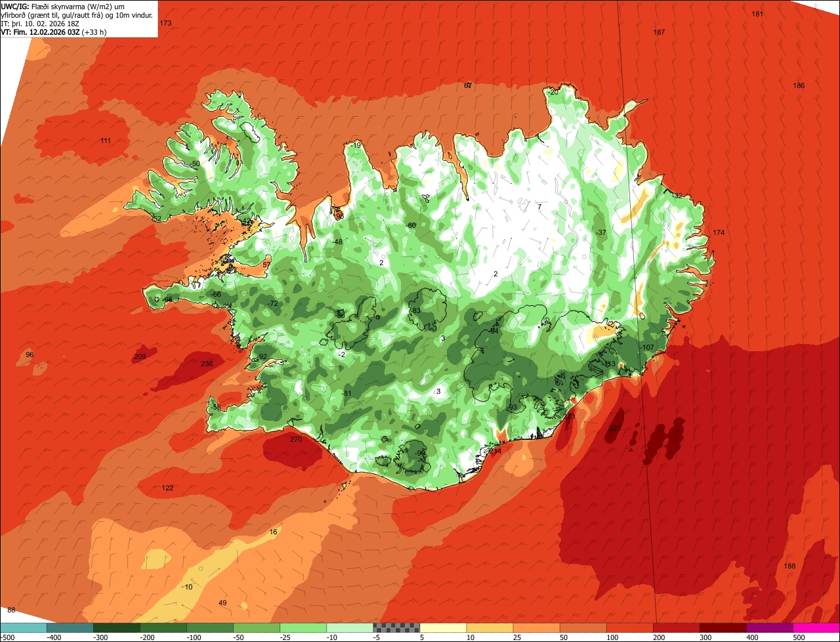The height and width of the screenshot is (642, 840).
Task: Click the value 214 on the south coast
Action: pyautogui.click(x=495, y=450)
